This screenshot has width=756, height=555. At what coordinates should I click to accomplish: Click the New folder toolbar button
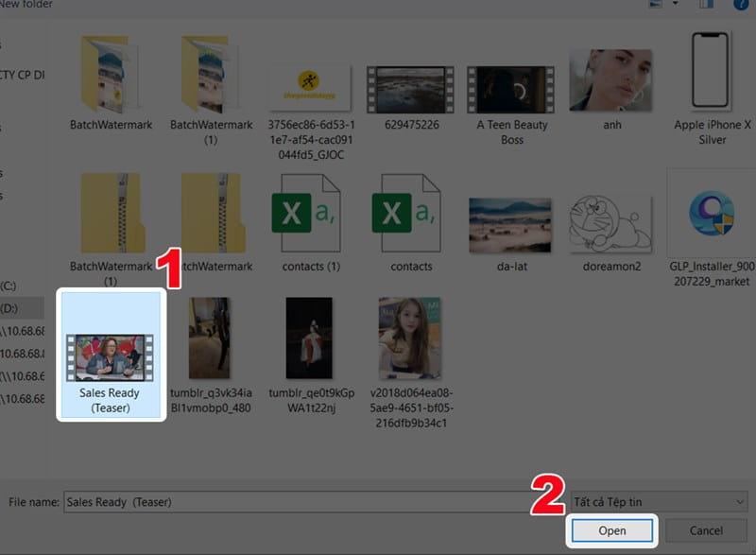tap(26, 5)
